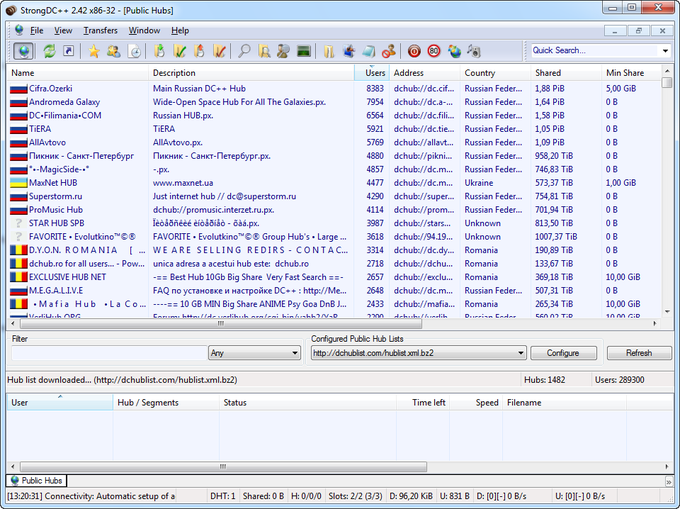The height and width of the screenshot is (509, 680).
Task: Click the hub list vertical scroll down arrow
Action: (667, 311)
